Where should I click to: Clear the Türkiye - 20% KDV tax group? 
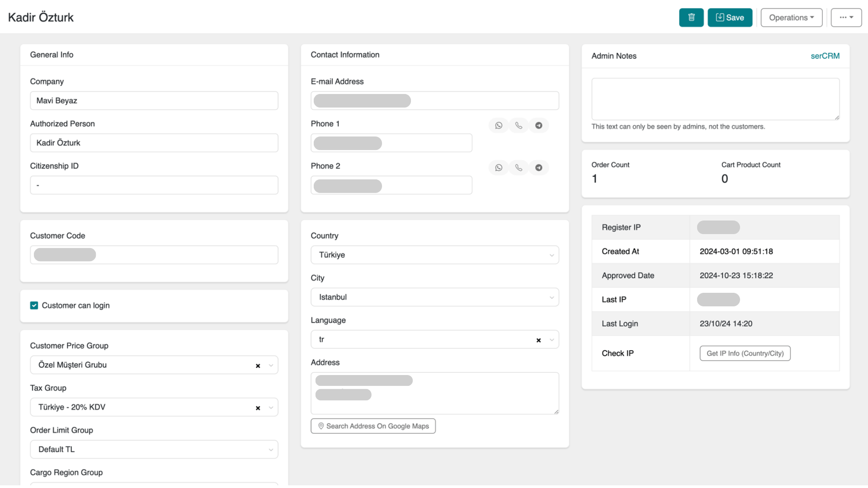click(x=258, y=407)
